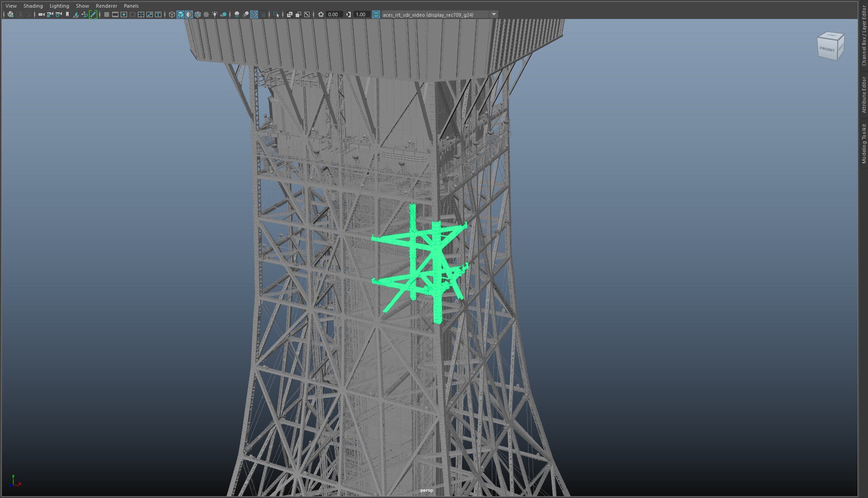Open the Shading menu
The image size is (868, 498).
click(33, 6)
